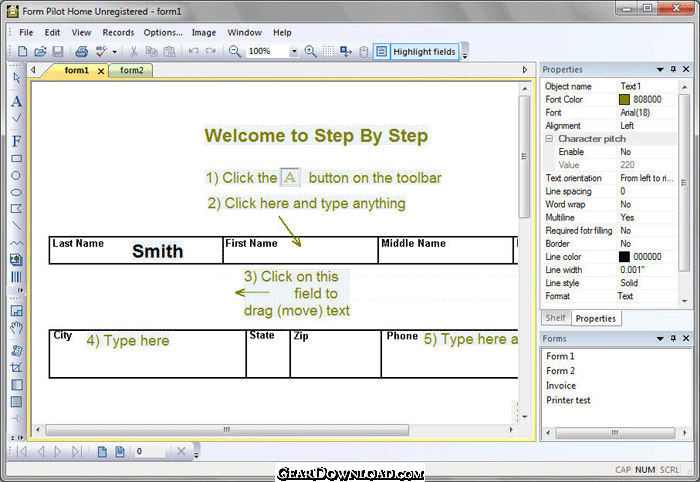Select the checkmark tool
The width and height of the screenshot is (700, 482).
pos(17,119)
